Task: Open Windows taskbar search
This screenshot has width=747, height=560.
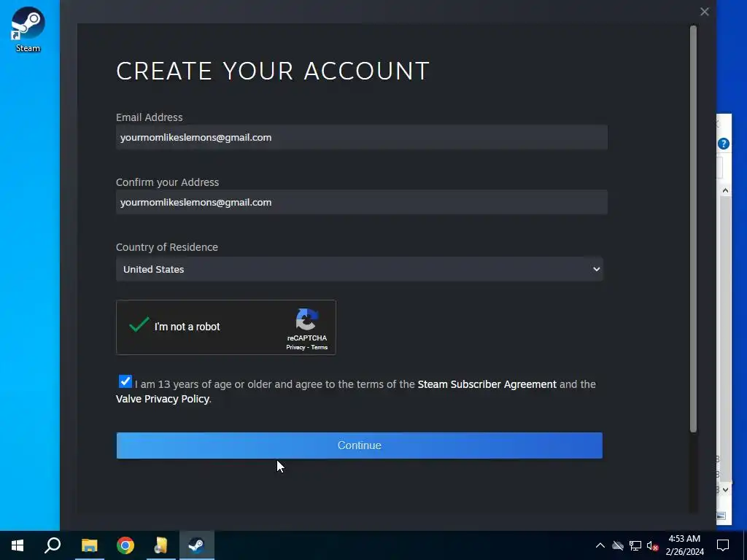Action: [53, 545]
